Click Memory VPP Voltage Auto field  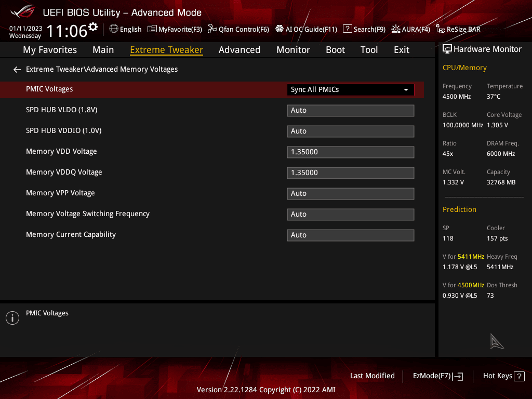pos(351,194)
